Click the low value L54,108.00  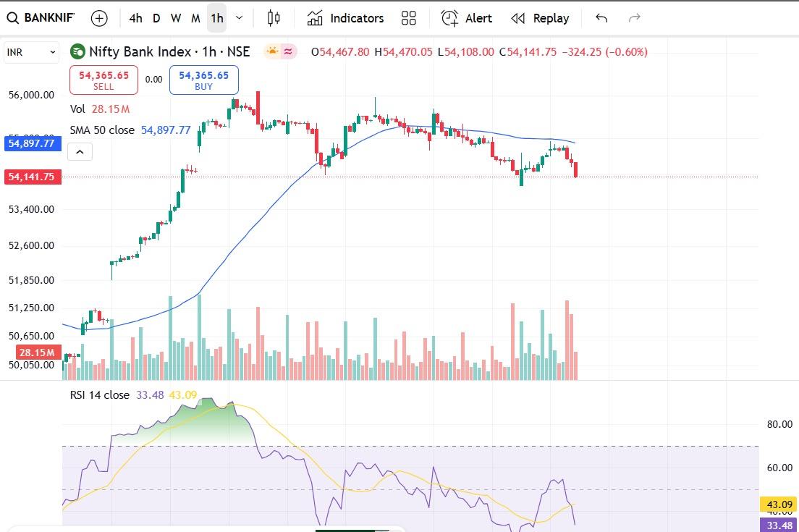(x=466, y=52)
